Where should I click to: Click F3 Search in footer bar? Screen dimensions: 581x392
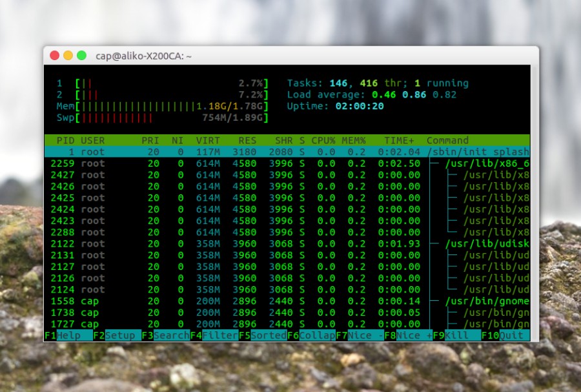[x=166, y=336]
